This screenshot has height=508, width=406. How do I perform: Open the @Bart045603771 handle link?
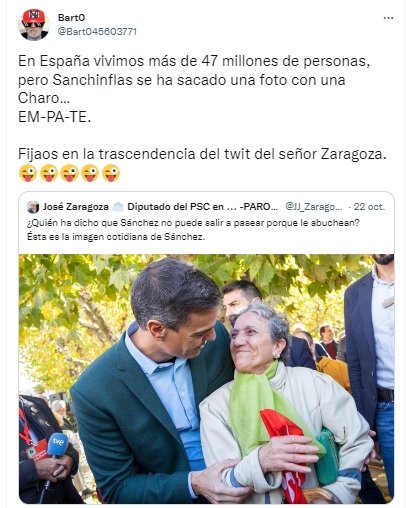(97, 32)
